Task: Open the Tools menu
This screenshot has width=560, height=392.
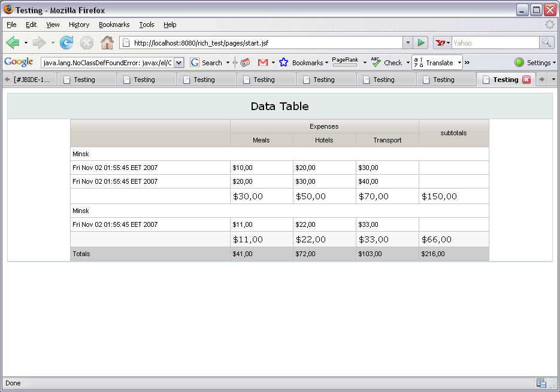Action: [x=146, y=25]
